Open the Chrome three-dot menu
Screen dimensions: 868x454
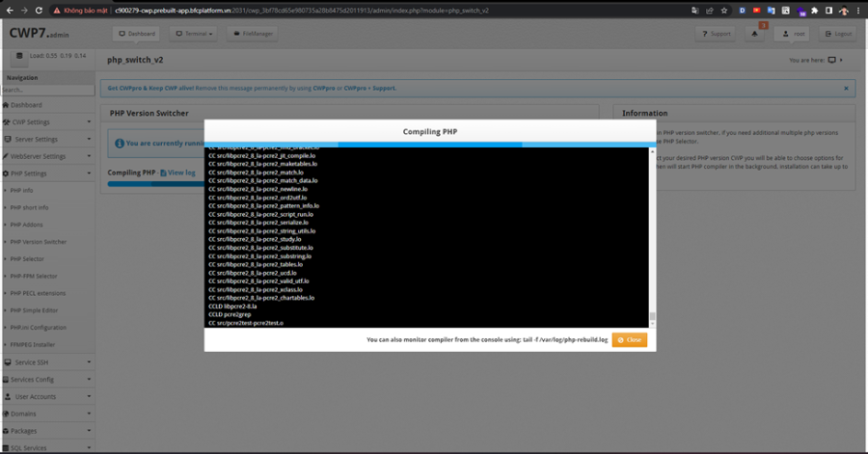[x=858, y=11]
